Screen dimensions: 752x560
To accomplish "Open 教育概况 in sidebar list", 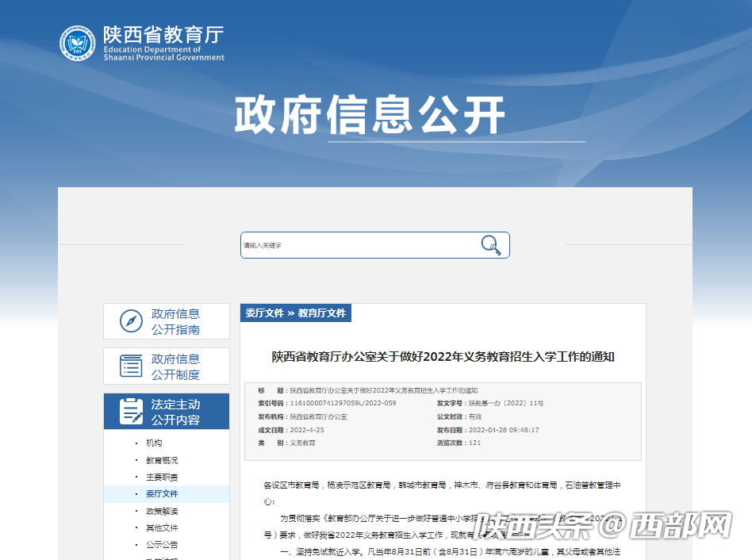I will click(162, 460).
